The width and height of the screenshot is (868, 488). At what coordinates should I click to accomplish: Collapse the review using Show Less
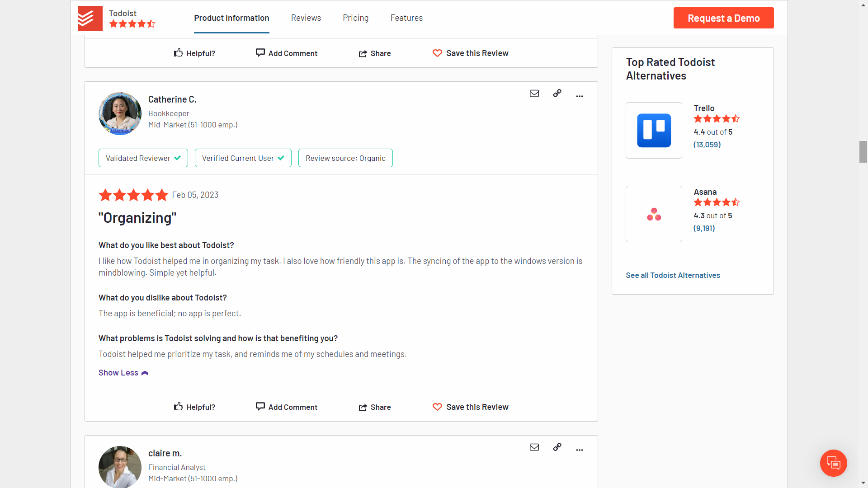[123, 372]
